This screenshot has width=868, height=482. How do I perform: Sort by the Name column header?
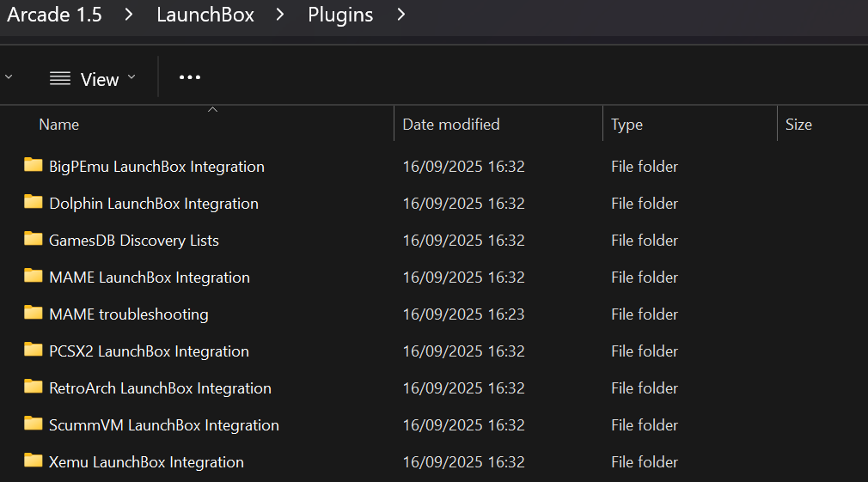pos(211,124)
